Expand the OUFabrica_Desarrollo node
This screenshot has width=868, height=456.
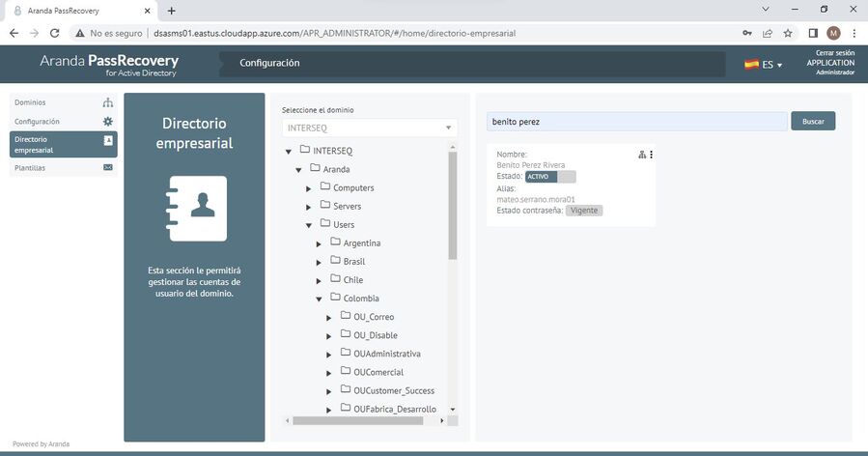[328, 410]
